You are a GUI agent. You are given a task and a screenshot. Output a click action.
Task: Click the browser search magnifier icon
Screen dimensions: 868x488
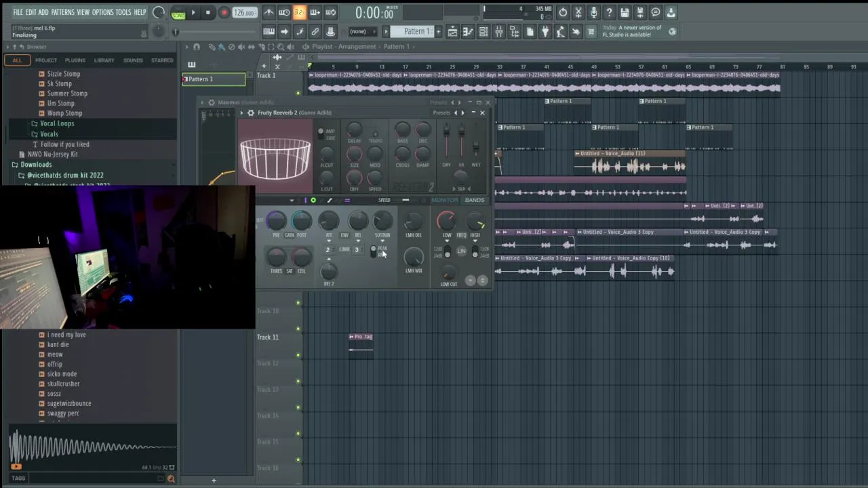170,479
